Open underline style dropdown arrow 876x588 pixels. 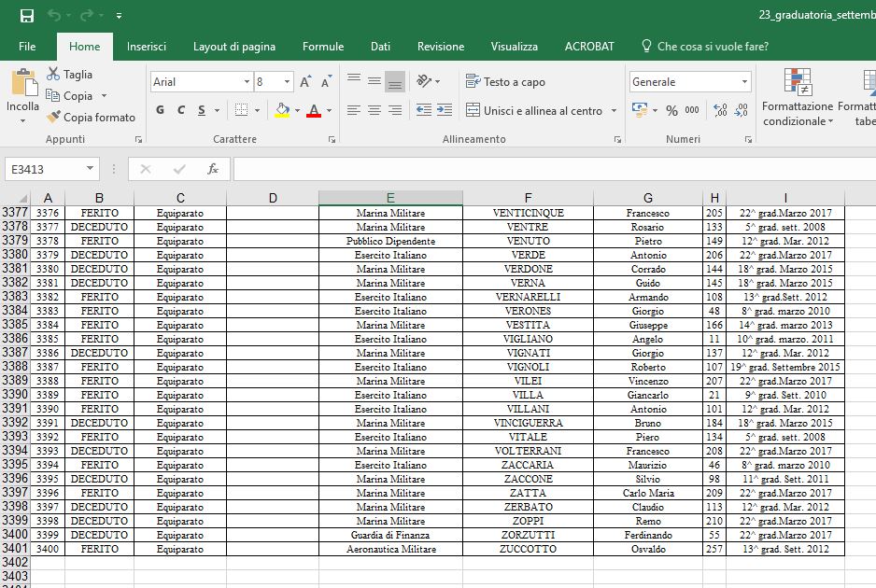tap(217, 110)
